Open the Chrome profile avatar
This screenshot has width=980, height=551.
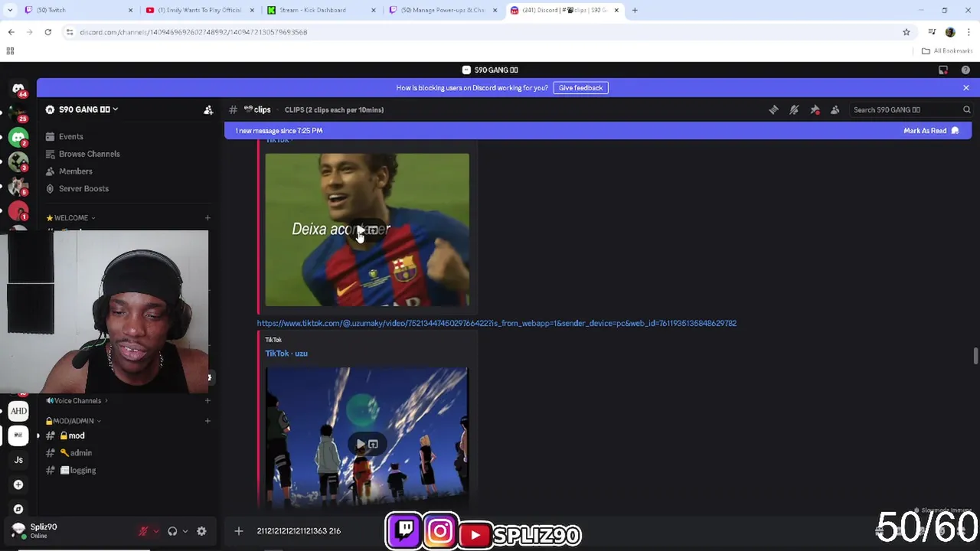(x=950, y=32)
